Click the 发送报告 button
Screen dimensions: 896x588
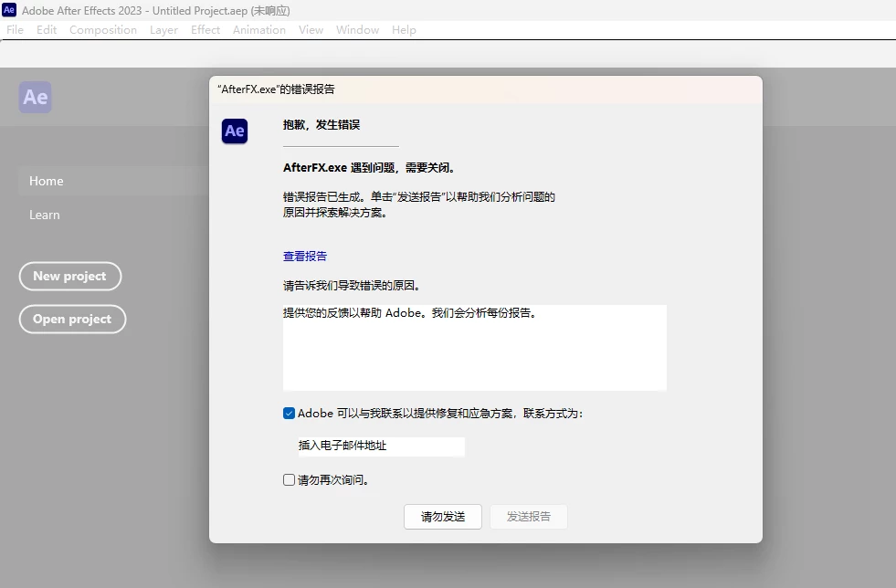(529, 517)
